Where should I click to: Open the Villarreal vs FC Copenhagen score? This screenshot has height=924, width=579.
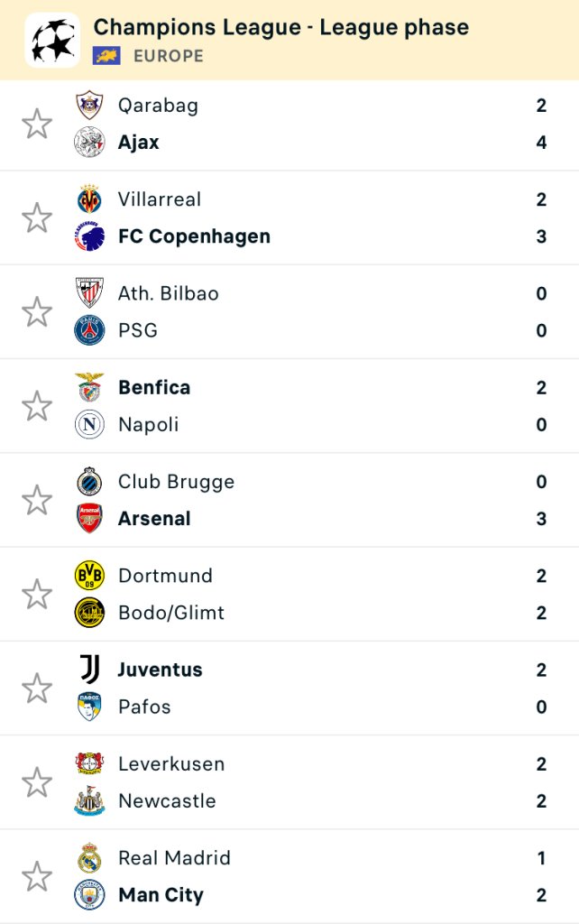coord(541,218)
